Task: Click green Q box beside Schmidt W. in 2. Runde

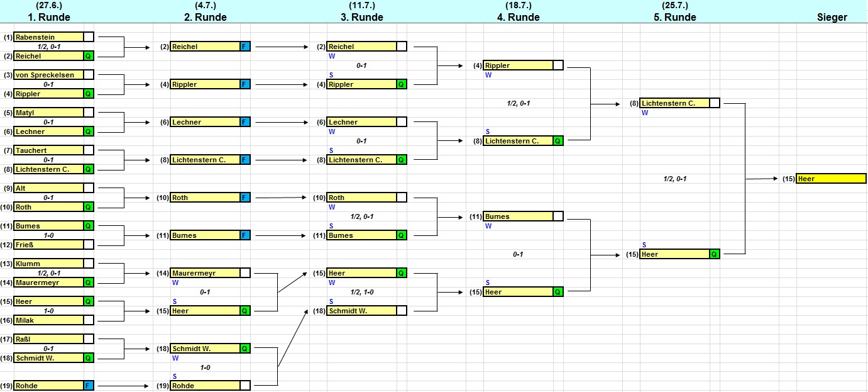Action: pyautogui.click(x=245, y=349)
